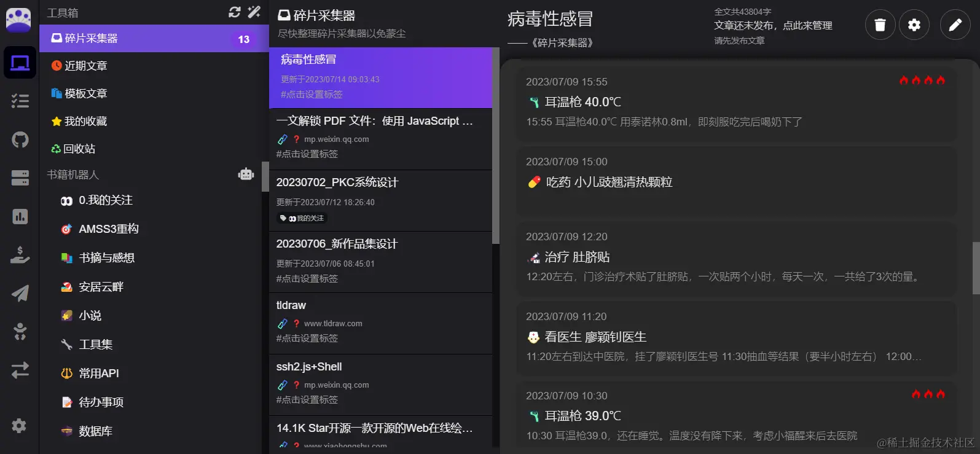Open the settings gear in left sidebar
Image resolution: width=980 pixels, height=454 pixels.
(x=20, y=426)
